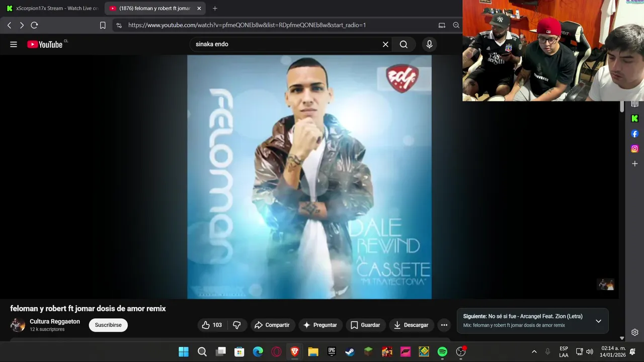This screenshot has height=362, width=644.
Task: Show hidden system tray icons
Action: (534, 352)
